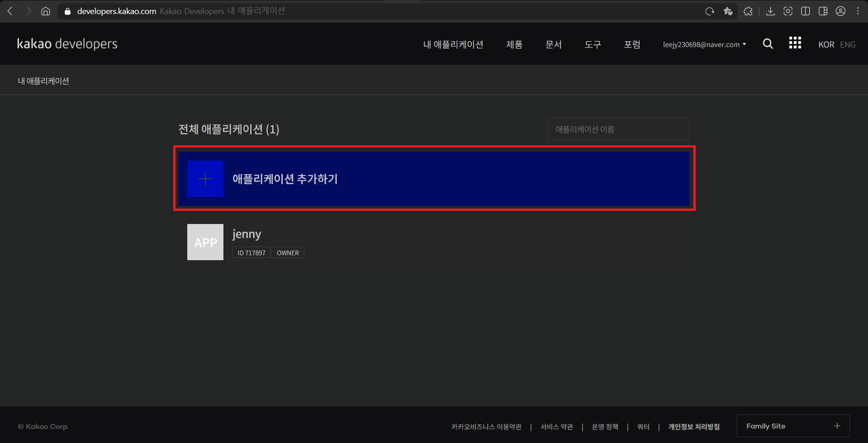Click 애플리케이션 추가하기 button
The height and width of the screenshot is (443, 868).
coord(434,179)
